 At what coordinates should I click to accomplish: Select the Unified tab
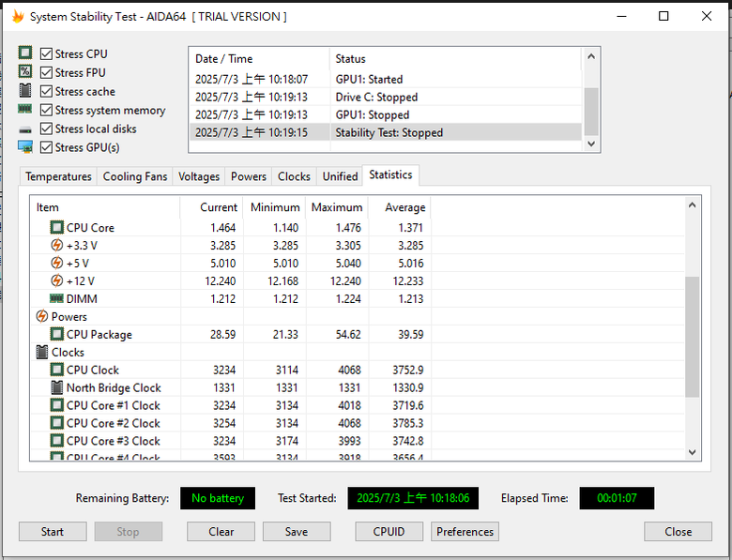click(x=340, y=176)
